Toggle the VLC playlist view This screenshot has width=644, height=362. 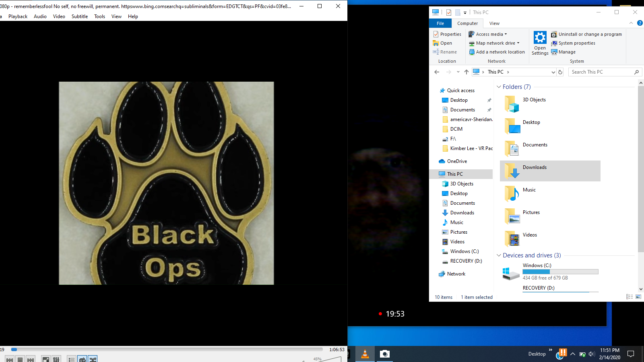tap(72, 359)
